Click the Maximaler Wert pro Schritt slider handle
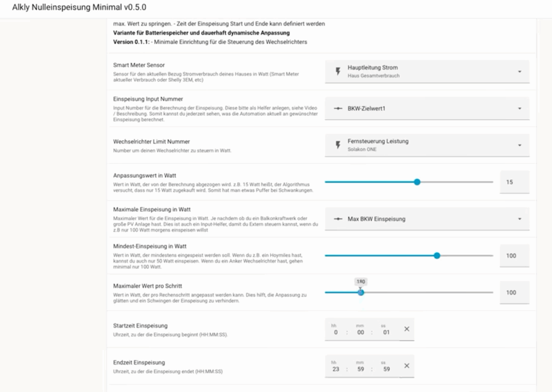Image resolution: width=552 pixels, height=392 pixels. click(x=361, y=292)
